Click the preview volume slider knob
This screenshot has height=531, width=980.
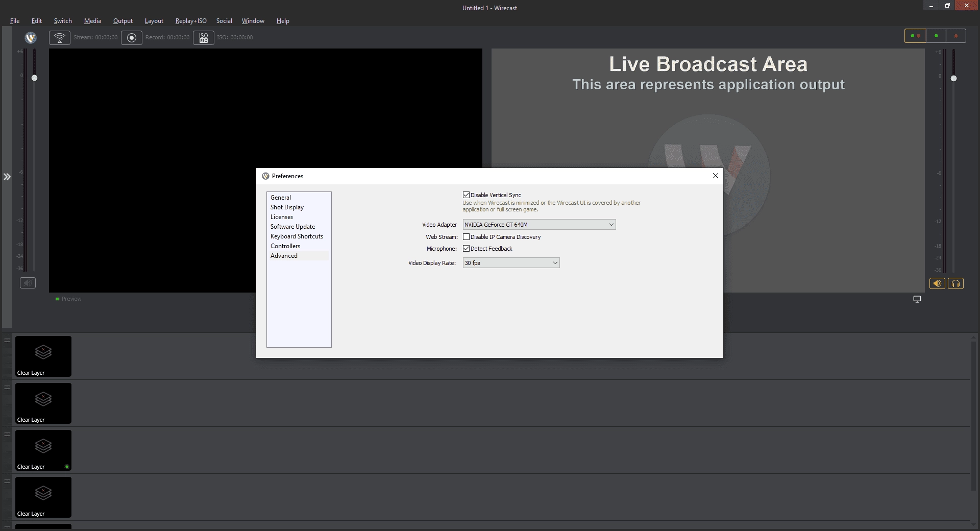coord(34,78)
